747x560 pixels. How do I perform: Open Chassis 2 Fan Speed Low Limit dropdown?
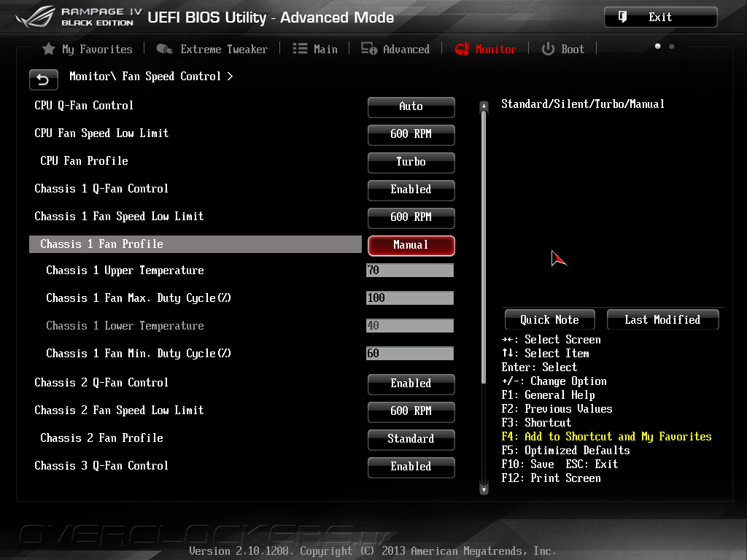pos(411,411)
